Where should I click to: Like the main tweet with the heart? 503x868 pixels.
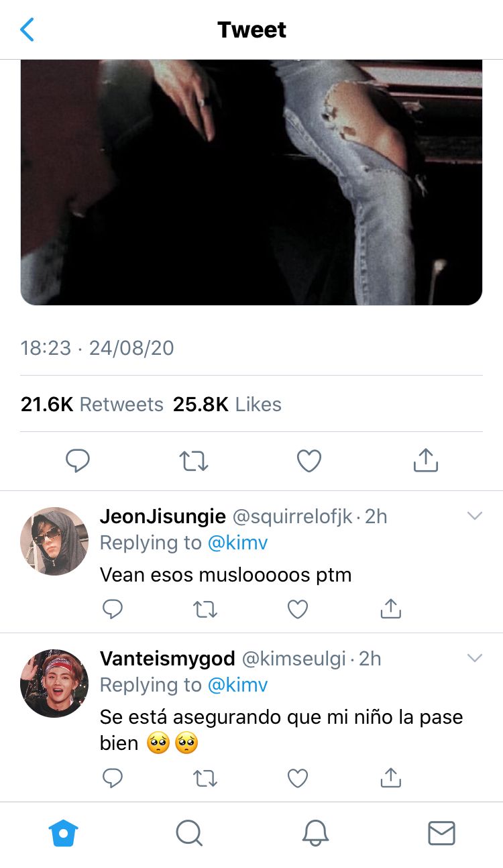(x=309, y=460)
